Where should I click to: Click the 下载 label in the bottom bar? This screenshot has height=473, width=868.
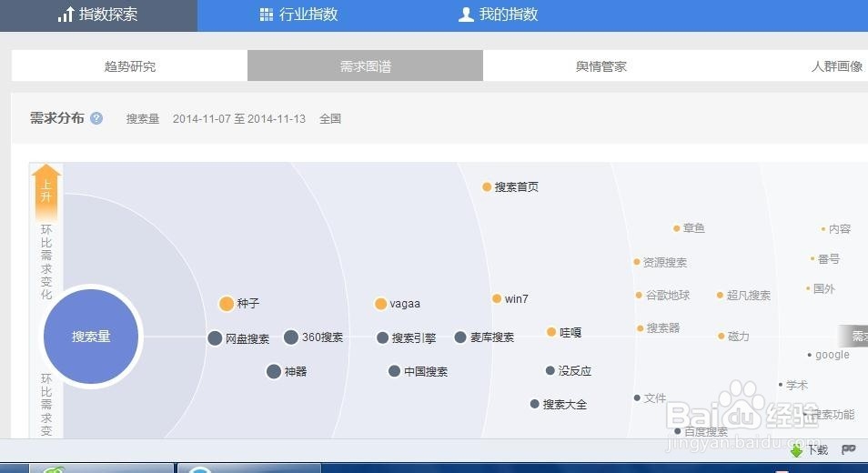[818, 450]
